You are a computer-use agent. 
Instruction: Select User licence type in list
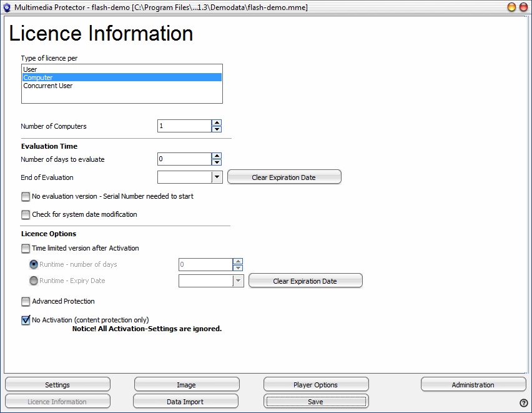tap(31, 69)
